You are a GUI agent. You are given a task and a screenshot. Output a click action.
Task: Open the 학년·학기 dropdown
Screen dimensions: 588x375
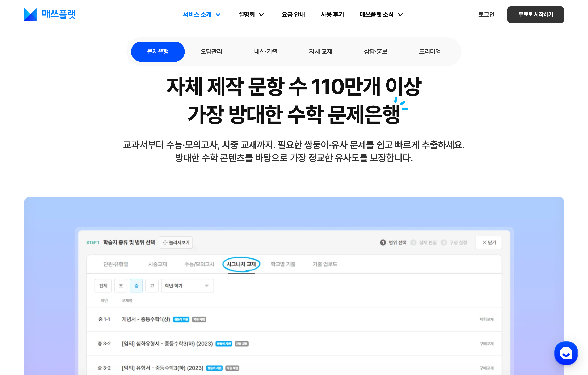(x=187, y=286)
